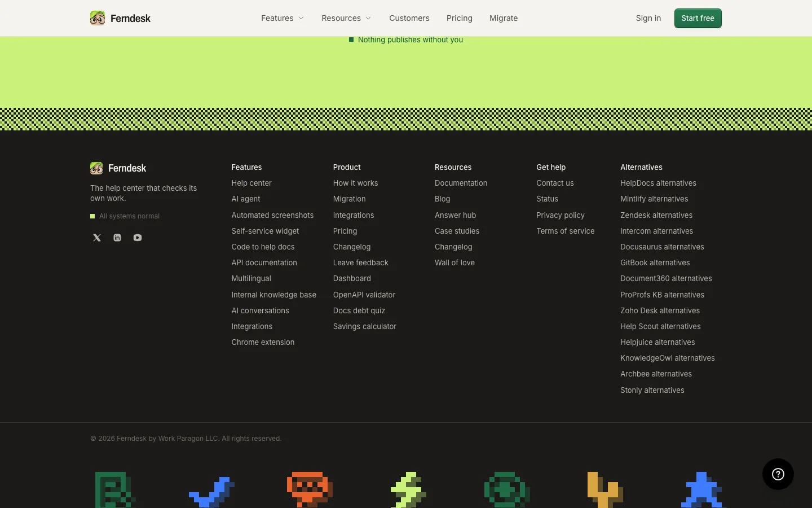
Task: Read the Privacy policy
Action: pos(561,215)
